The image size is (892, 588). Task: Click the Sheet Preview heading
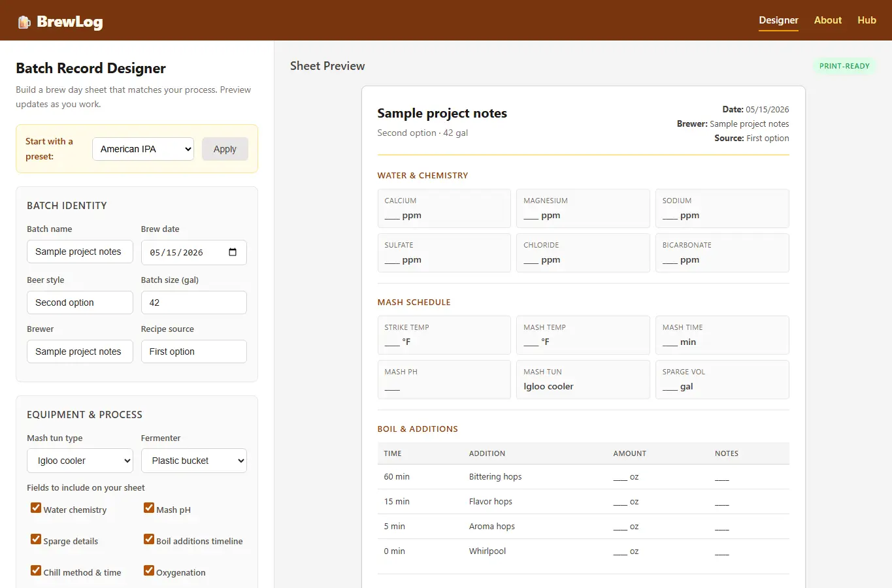327,66
